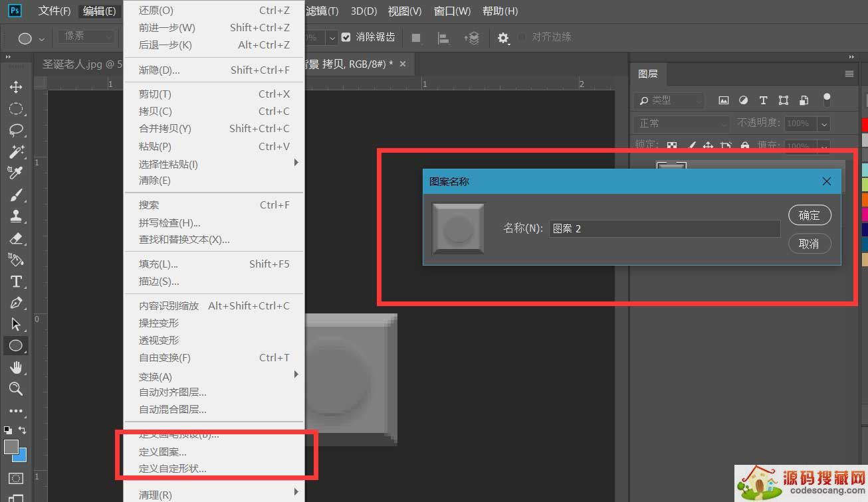Screen dimensions: 868x502
Task: Open the ellipse tool preset picker dropdown
Action: (x=43, y=39)
